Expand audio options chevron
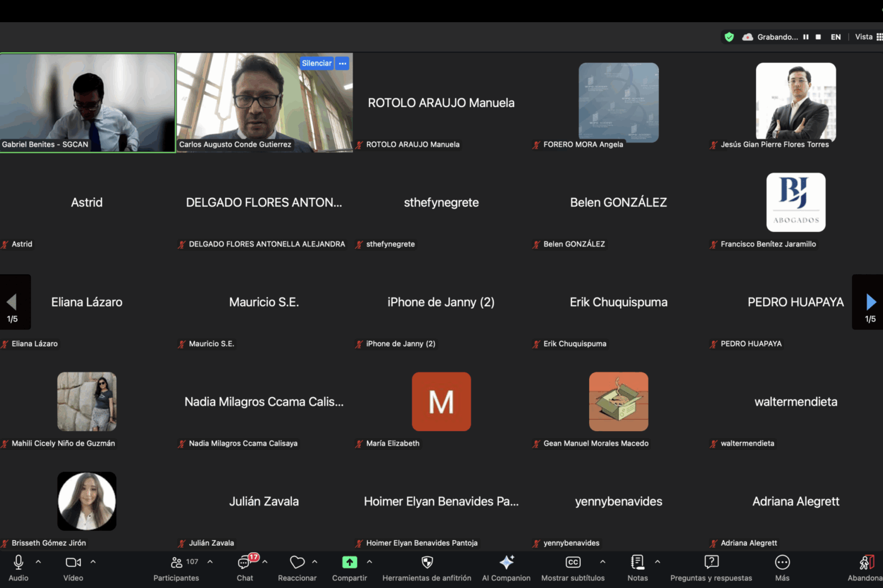 [x=38, y=562]
